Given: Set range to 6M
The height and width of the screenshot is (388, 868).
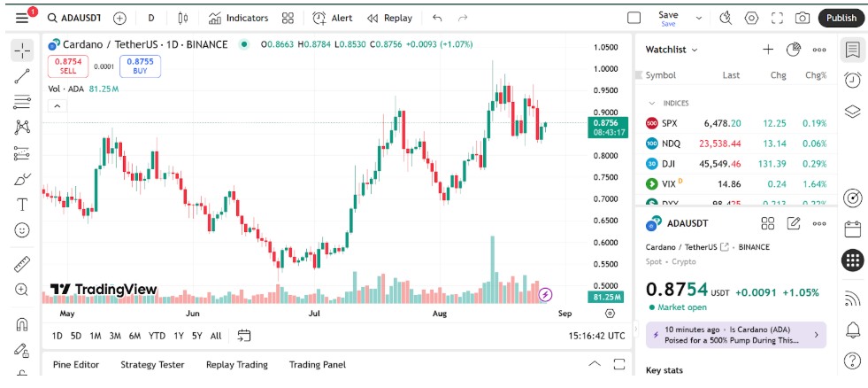Looking at the screenshot, I should tap(134, 336).
